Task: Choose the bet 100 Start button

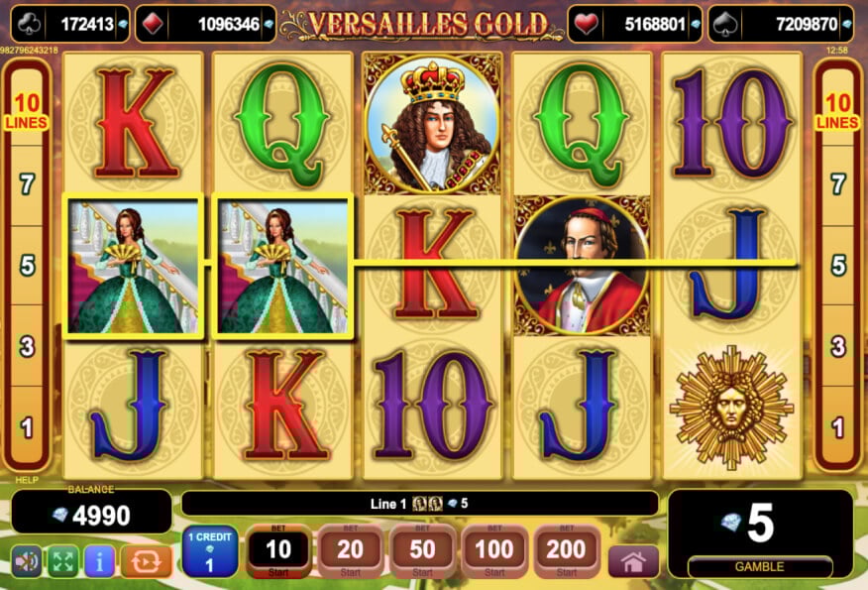Action: pyautogui.click(x=493, y=551)
